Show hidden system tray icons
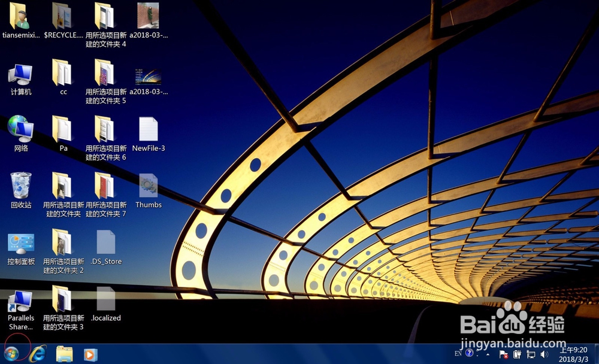 pos(488,354)
